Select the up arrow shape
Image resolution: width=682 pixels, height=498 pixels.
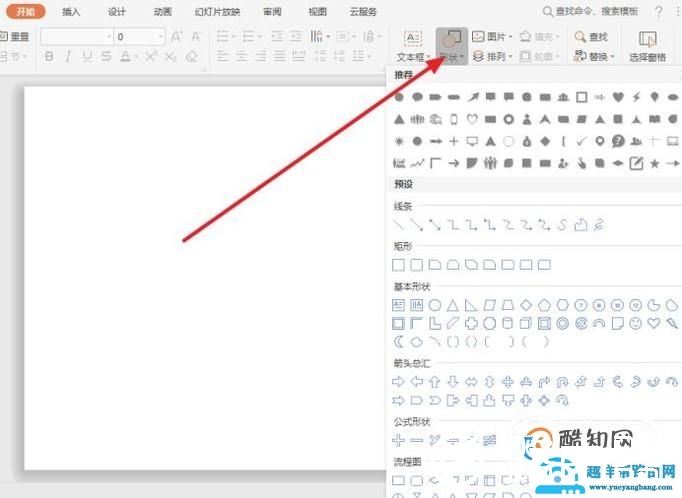pyautogui.click(x=434, y=381)
